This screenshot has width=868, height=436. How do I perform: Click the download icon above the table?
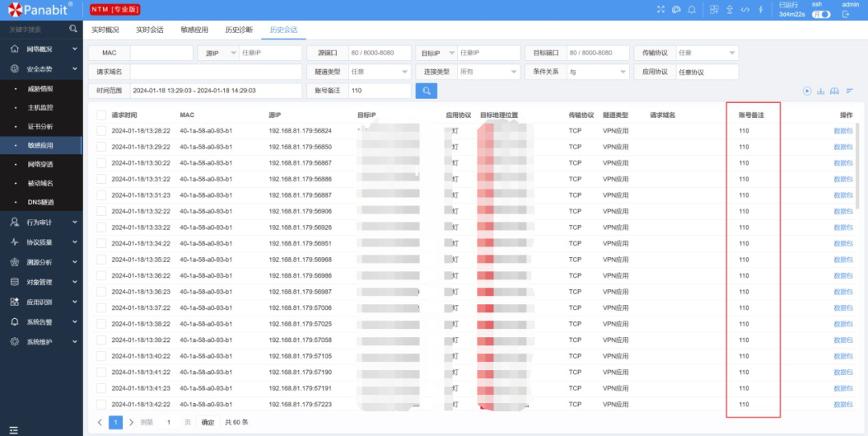click(x=821, y=91)
